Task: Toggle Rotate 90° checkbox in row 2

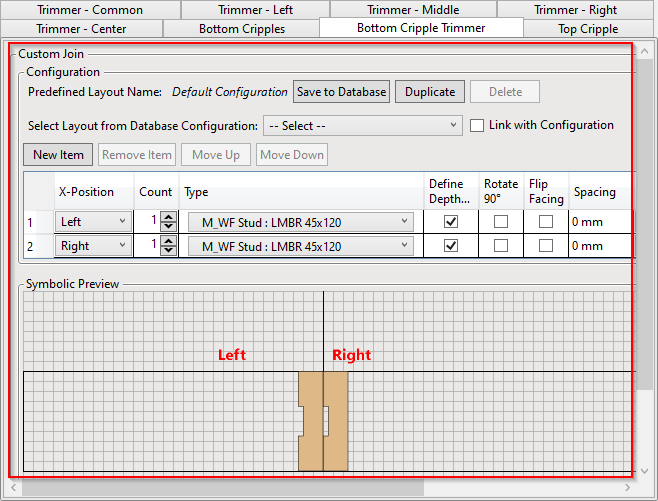Action: tap(501, 246)
